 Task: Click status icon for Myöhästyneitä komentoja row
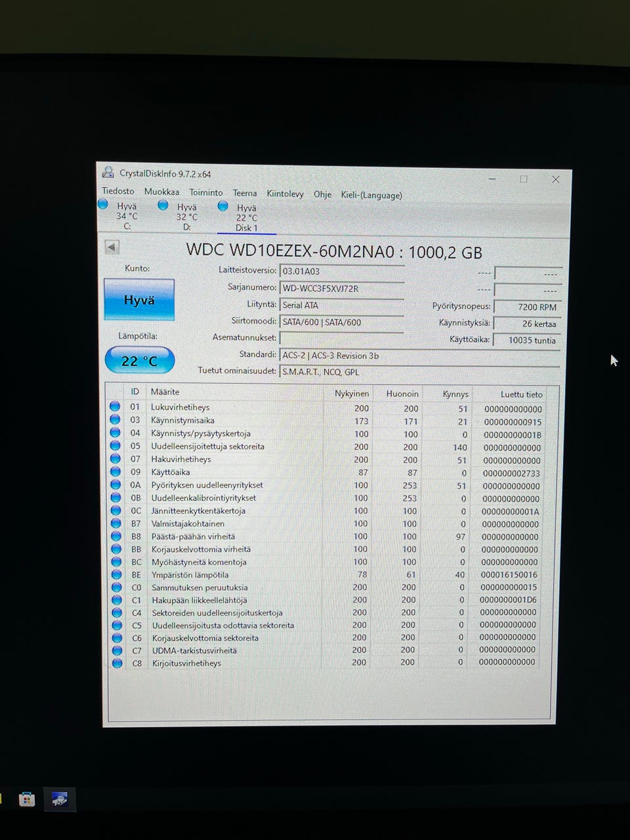coord(116,561)
